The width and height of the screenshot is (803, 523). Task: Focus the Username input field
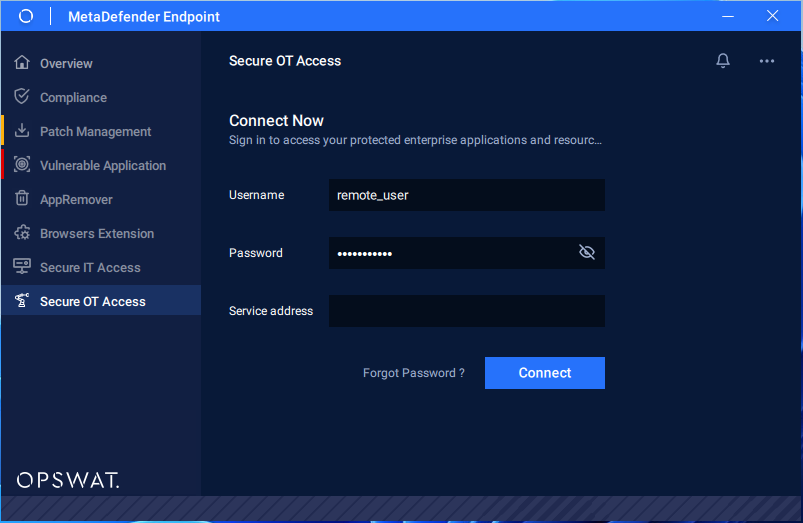click(467, 195)
